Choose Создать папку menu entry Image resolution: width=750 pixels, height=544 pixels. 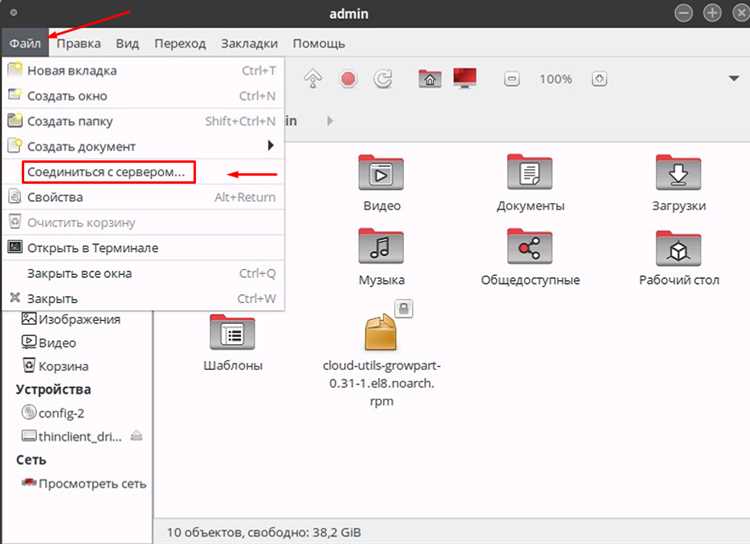pyautogui.click(x=143, y=121)
